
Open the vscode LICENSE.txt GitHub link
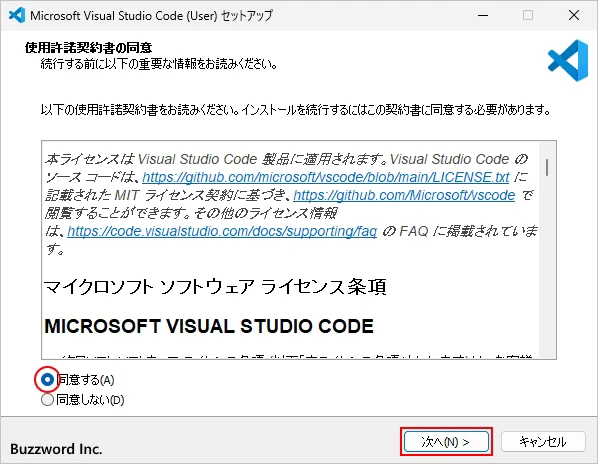[326, 177]
